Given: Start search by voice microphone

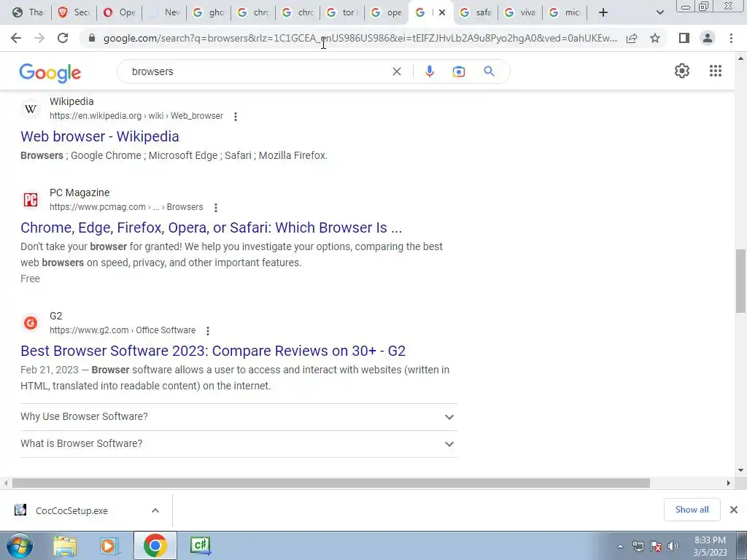Looking at the screenshot, I should point(429,71).
